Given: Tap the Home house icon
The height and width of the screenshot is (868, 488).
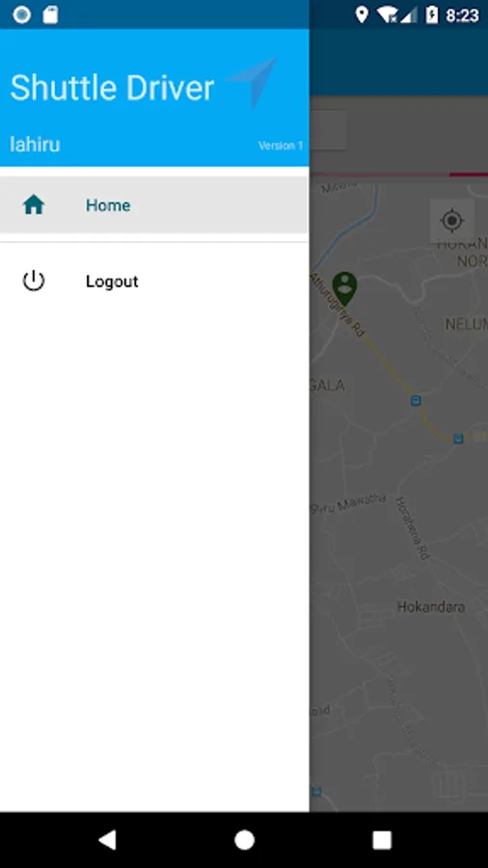Looking at the screenshot, I should pyautogui.click(x=34, y=204).
